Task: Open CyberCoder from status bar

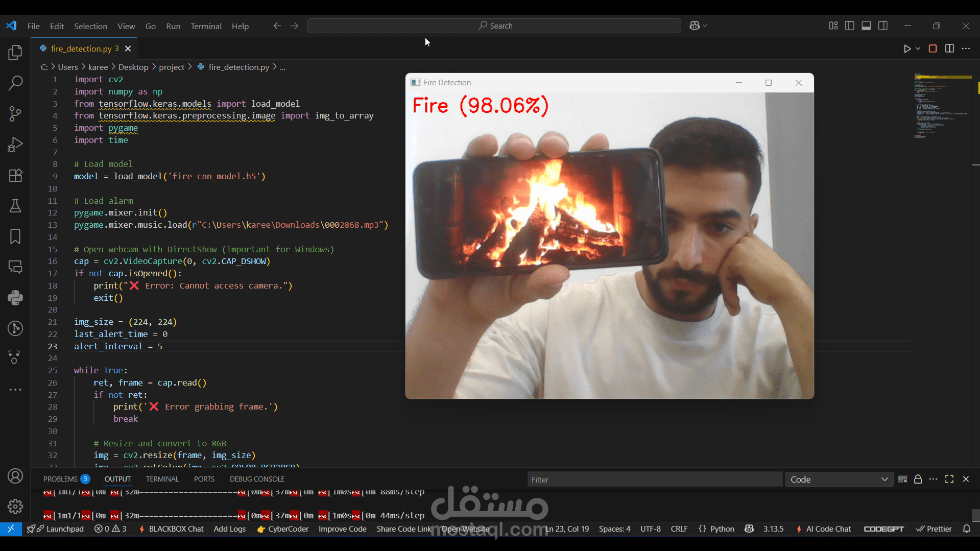Action: click(x=283, y=529)
